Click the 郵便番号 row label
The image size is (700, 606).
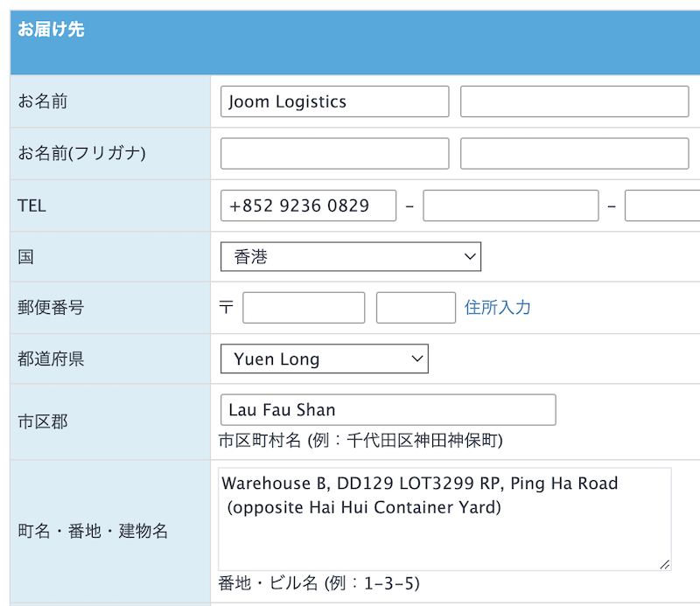pyautogui.click(x=51, y=308)
